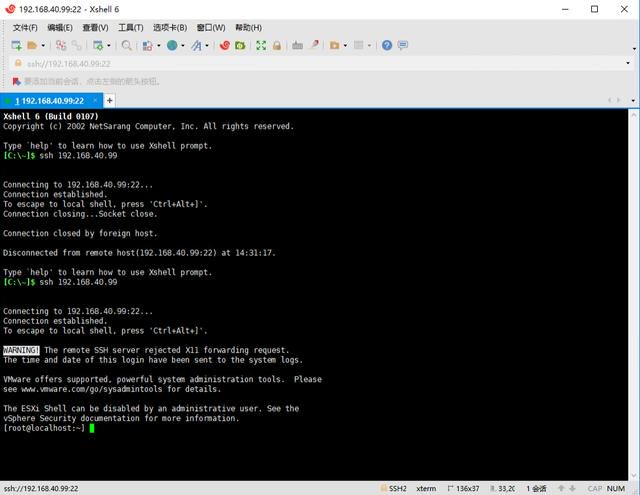This screenshot has height=495, width=640.
Task: Click the Find magnifier icon
Action: pyautogui.click(x=127, y=45)
